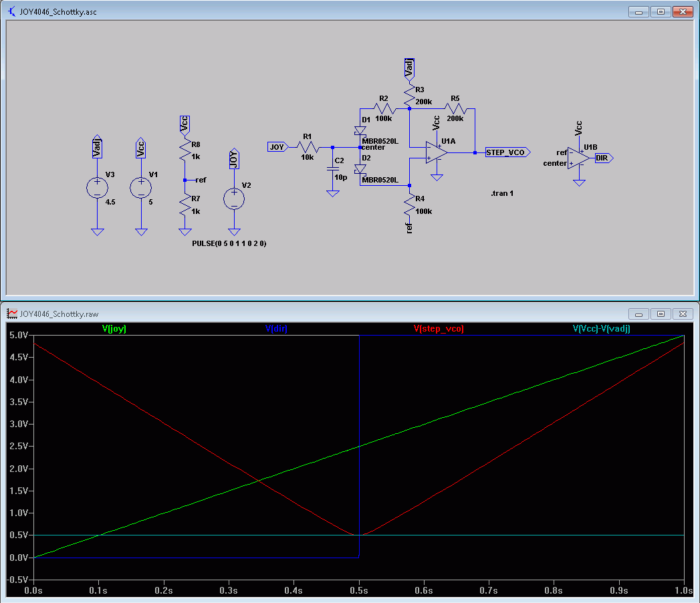Click the C2 capacitor symbol
This screenshot has height=603, width=700.
[x=332, y=169]
